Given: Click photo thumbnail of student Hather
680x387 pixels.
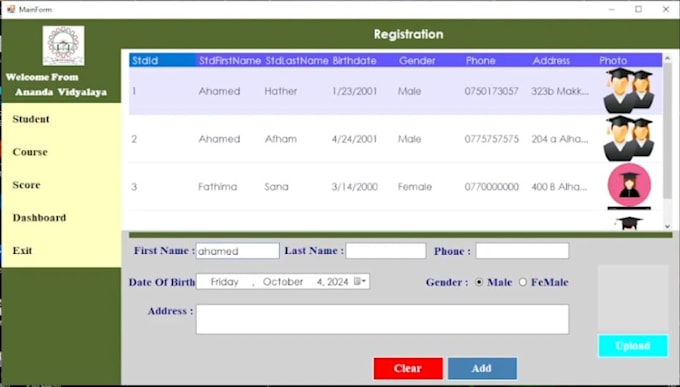Looking at the screenshot, I should point(629,91).
